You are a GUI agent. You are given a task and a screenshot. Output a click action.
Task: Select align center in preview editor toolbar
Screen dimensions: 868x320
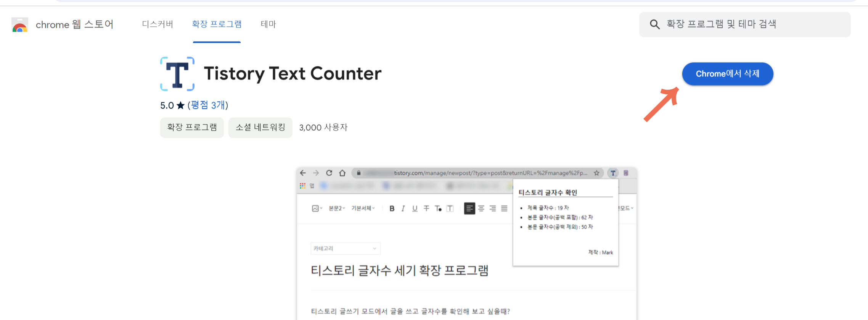click(x=481, y=208)
